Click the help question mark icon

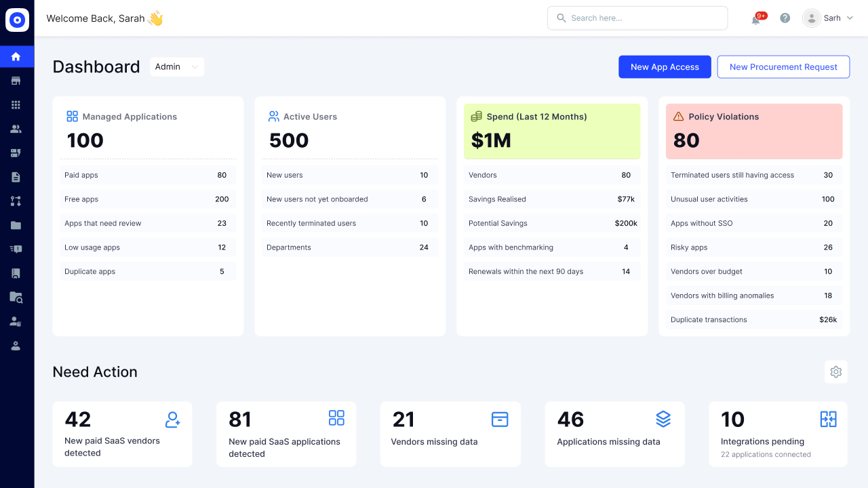click(785, 18)
